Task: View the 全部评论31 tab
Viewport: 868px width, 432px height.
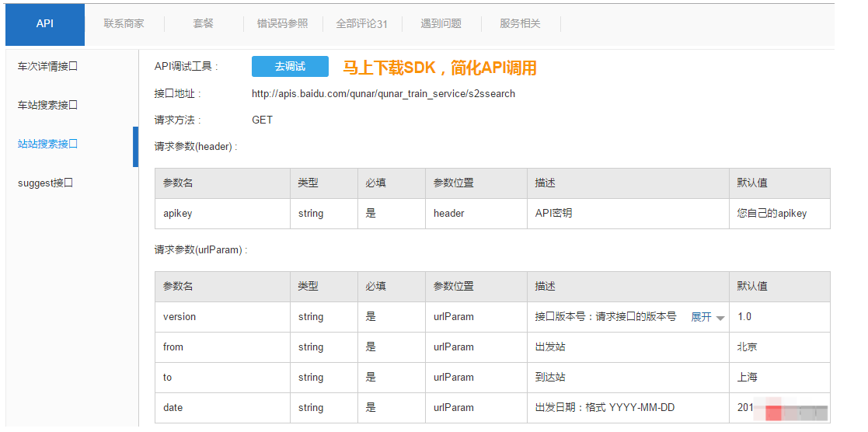Action: 361,24
